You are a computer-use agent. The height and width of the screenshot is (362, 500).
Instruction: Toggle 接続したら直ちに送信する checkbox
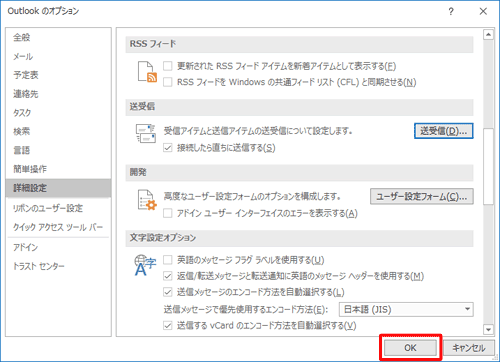168,148
